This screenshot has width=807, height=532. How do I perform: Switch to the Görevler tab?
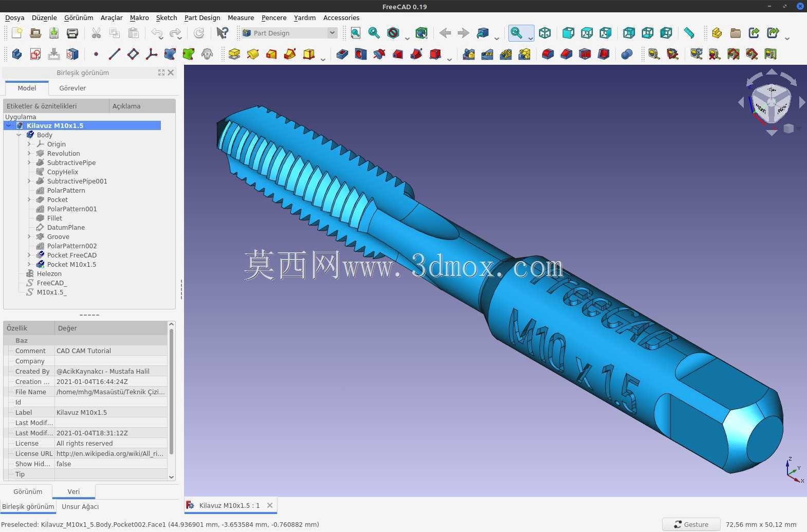(x=72, y=88)
